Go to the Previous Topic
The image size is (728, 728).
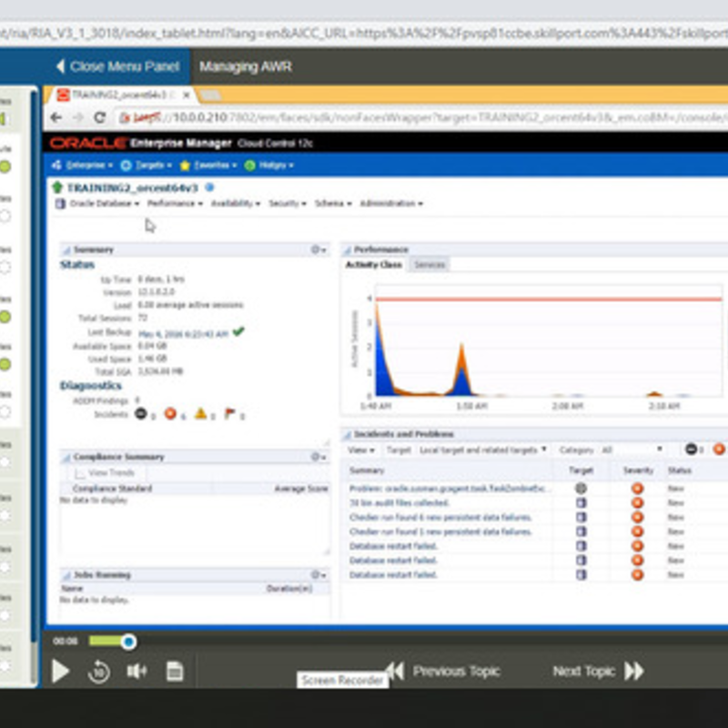tap(442, 672)
